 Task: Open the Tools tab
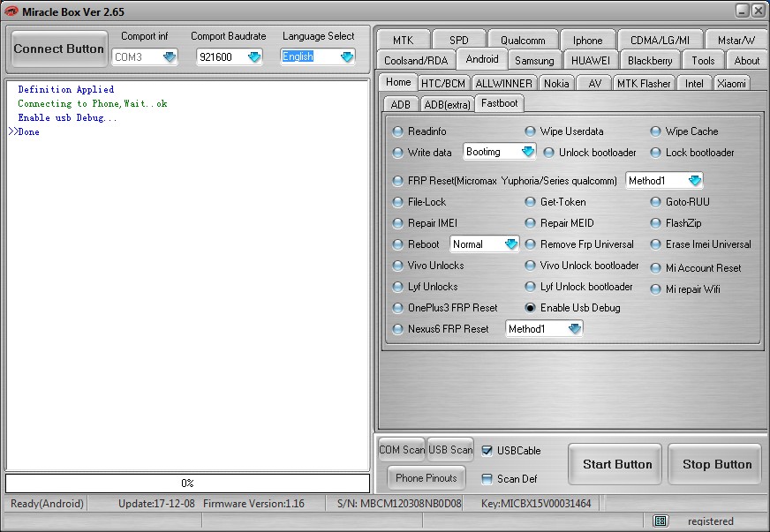(x=703, y=60)
